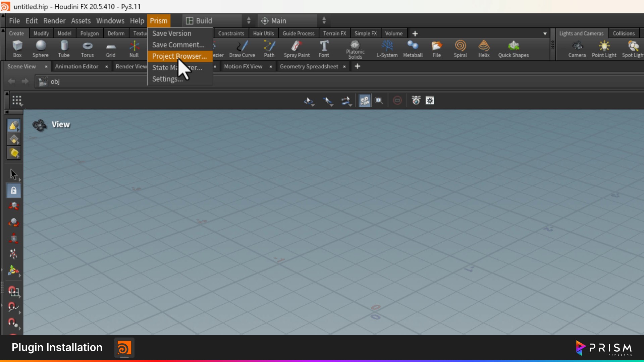Choose the Spray Paint tool
Screen dimensions: 644x362
point(297,49)
